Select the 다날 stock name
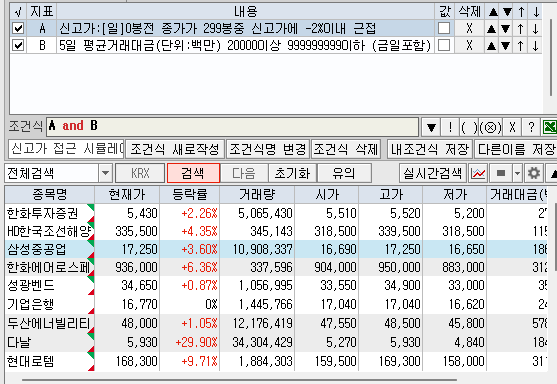Image resolution: width=557 pixels, height=384 pixels. point(19,342)
